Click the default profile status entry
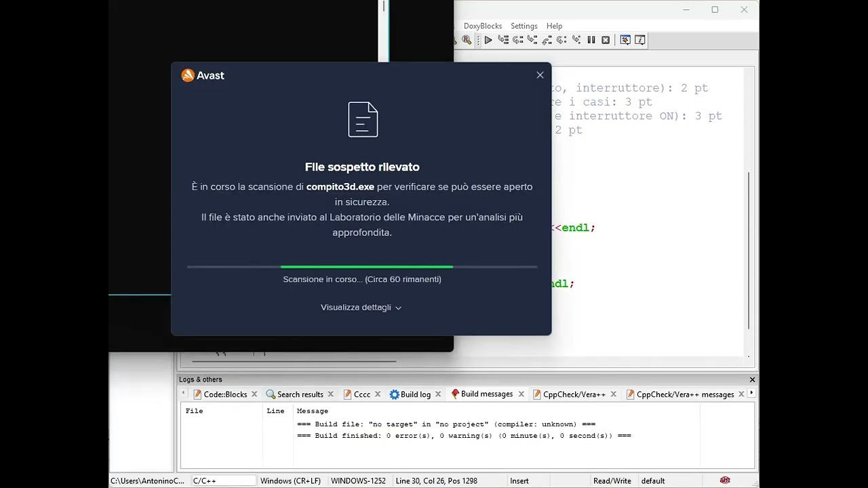 [653, 481]
